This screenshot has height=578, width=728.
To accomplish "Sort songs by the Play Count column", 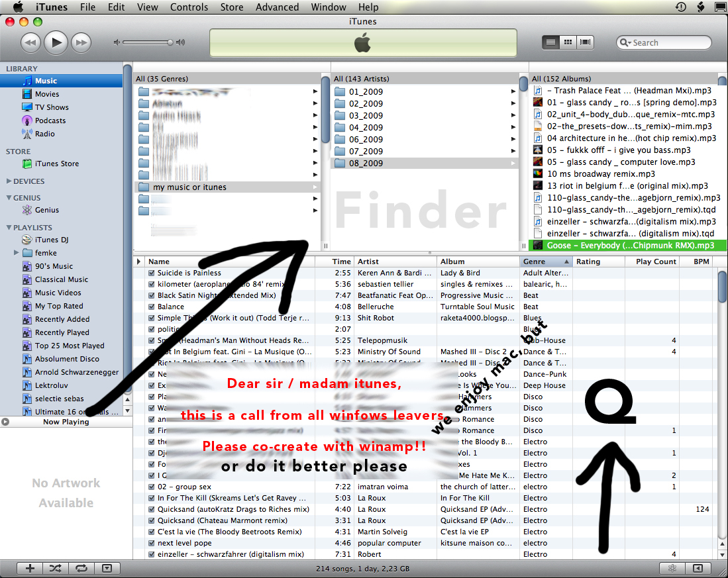I will tap(651, 262).
